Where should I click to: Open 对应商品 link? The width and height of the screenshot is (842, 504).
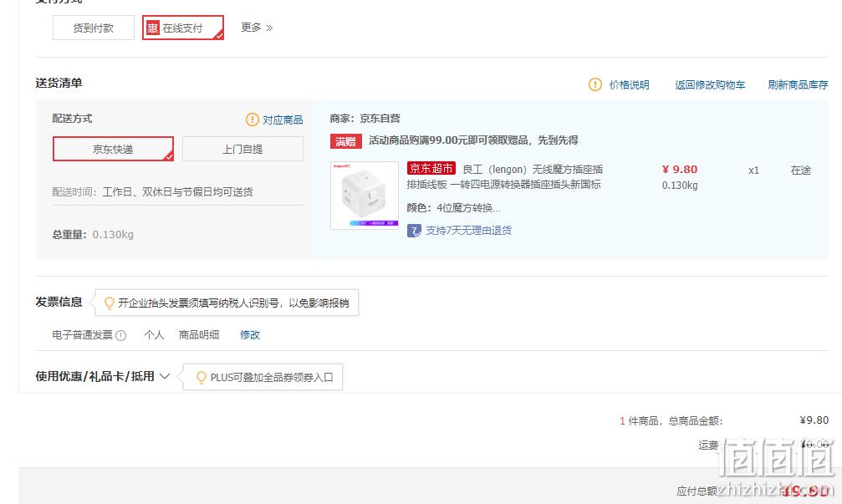coord(283,120)
